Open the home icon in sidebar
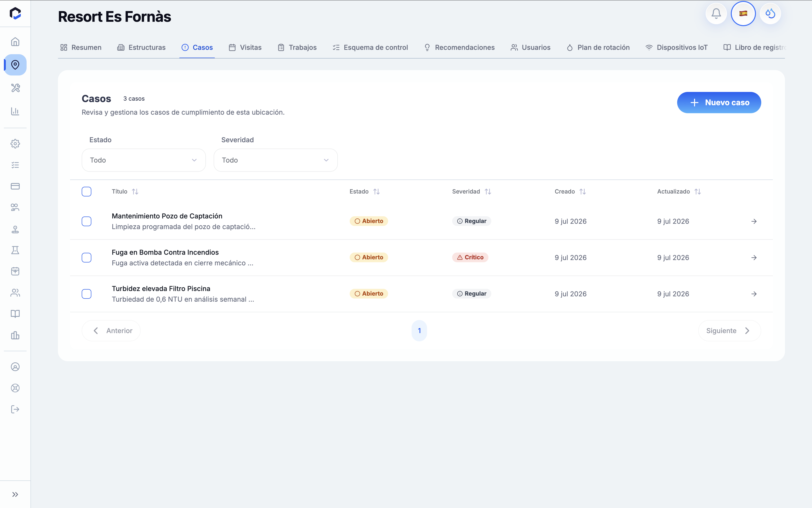812x508 pixels. click(x=15, y=42)
